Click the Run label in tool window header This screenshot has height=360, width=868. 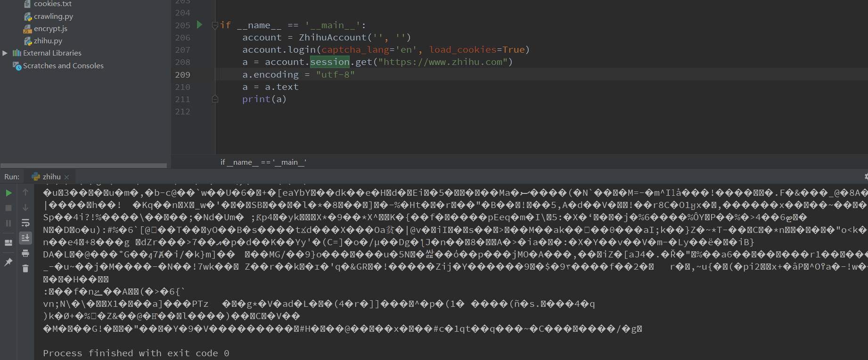12,176
